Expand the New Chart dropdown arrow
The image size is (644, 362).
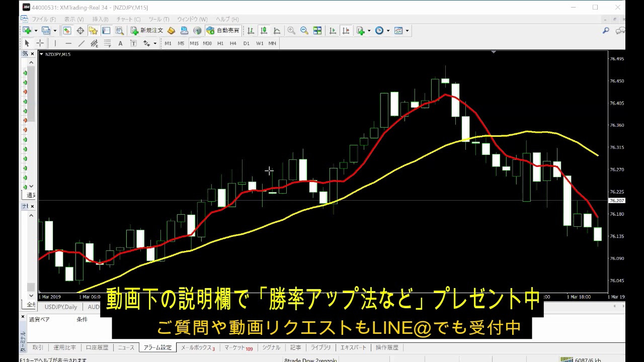click(x=36, y=31)
